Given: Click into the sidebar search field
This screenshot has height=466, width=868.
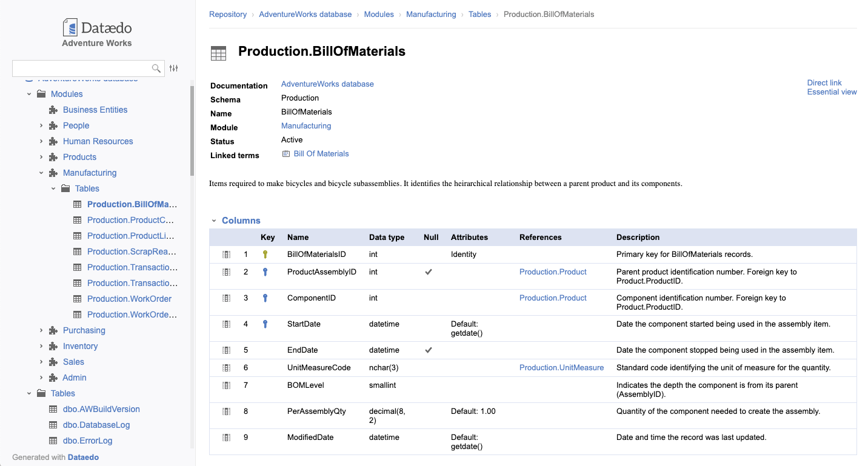Looking at the screenshot, I should tap(81, 68).
